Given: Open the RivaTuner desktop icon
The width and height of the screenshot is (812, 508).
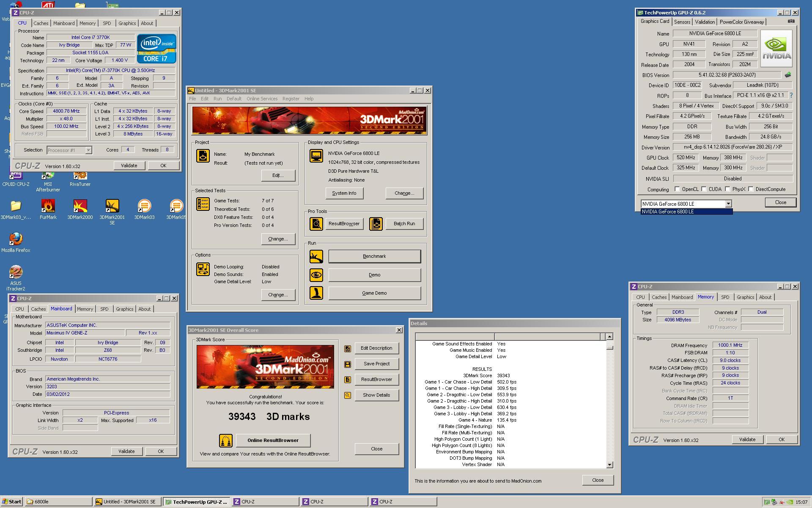Looking at the screenshot, I should pyautogui.click(x=80, y=178).
